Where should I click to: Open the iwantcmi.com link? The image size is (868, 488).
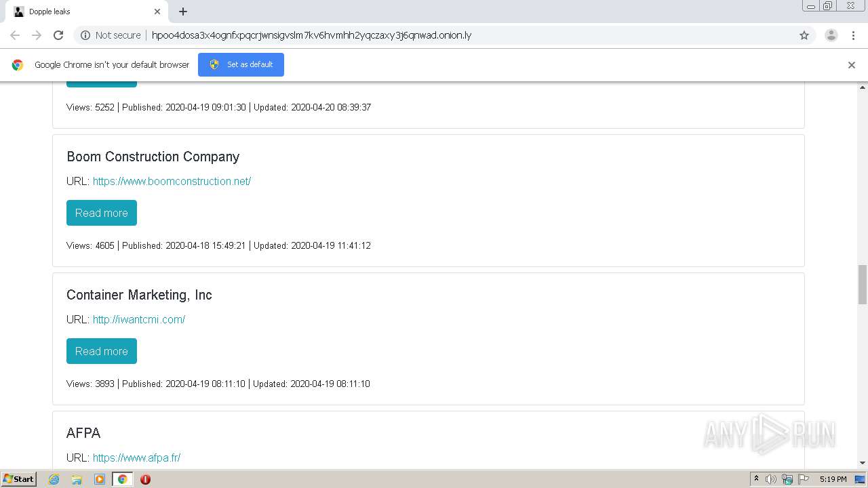click(139, 319)
